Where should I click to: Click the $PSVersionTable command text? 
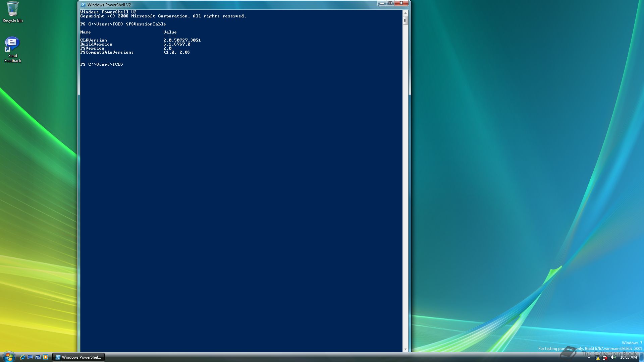pos(146,24)
